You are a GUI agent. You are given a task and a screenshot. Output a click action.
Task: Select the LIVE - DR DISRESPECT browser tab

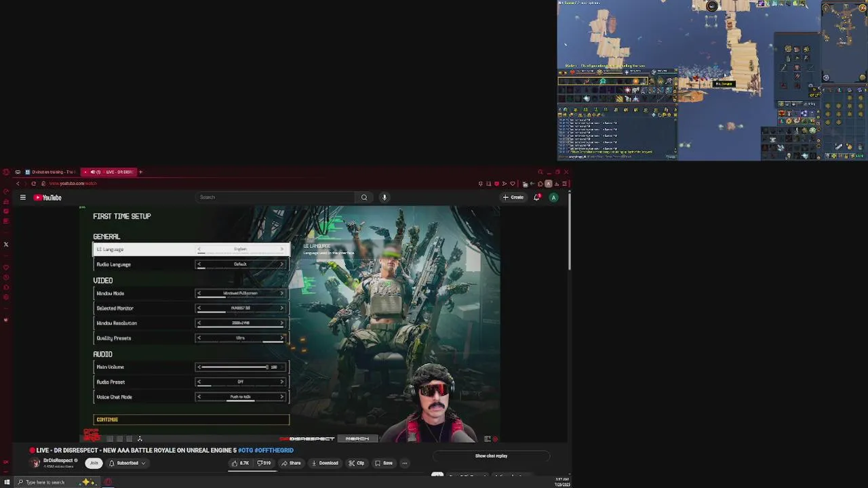tap(108, 171)
